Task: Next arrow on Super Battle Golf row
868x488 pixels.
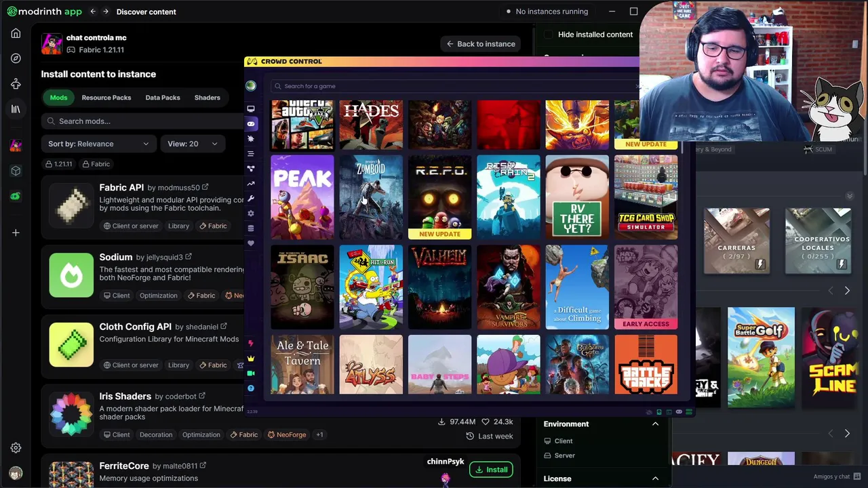Action: pyautogui.click(x=847, y=291)
